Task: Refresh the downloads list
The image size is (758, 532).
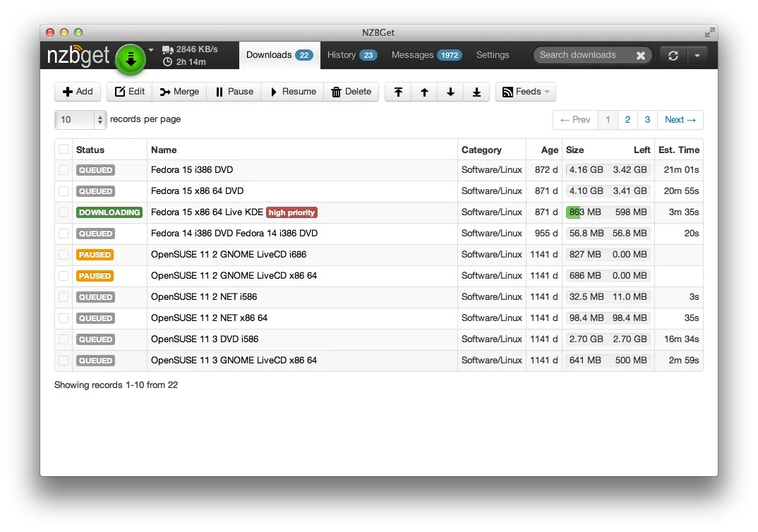Action: click(x=672, y=54)
